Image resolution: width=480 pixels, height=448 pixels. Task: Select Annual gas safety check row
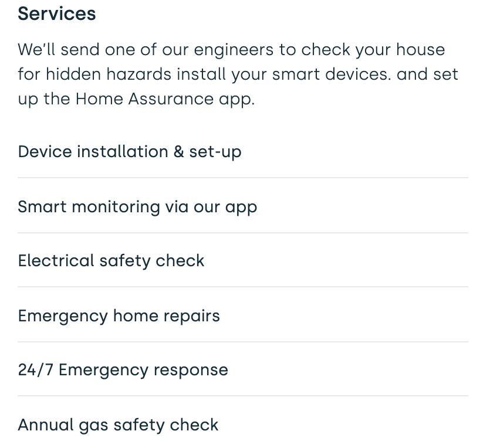click(243, 425)
